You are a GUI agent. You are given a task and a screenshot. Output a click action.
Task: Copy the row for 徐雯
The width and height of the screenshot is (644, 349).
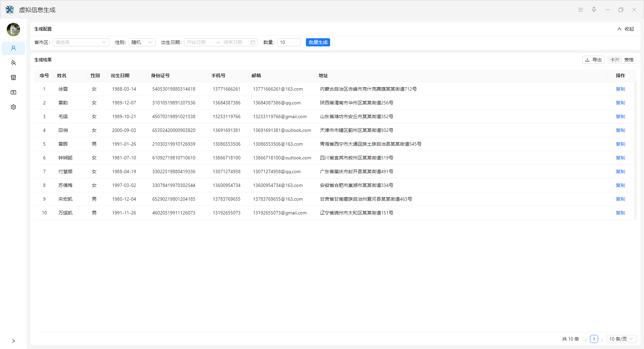(620, 89)
